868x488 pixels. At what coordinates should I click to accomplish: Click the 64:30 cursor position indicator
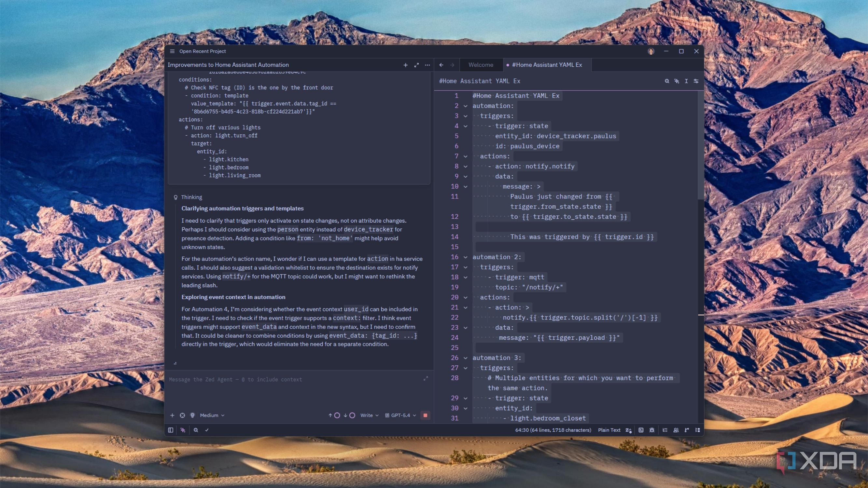point(553,430)
